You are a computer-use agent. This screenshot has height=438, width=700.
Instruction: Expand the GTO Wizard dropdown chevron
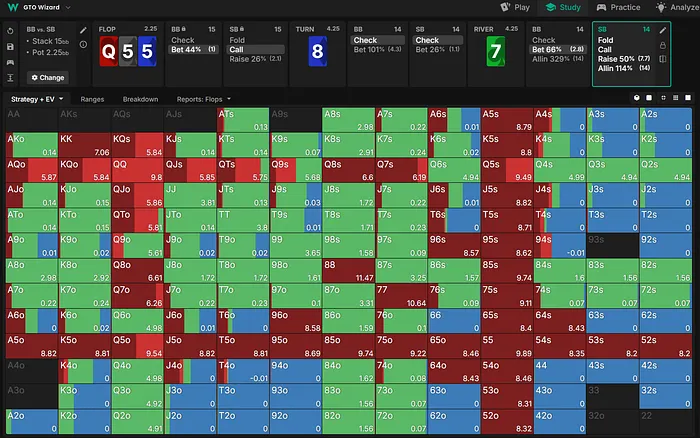(68, 8)
